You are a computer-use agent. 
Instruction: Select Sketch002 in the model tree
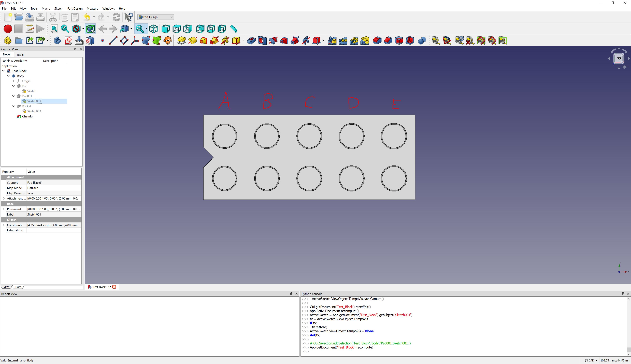pos(34,111)
